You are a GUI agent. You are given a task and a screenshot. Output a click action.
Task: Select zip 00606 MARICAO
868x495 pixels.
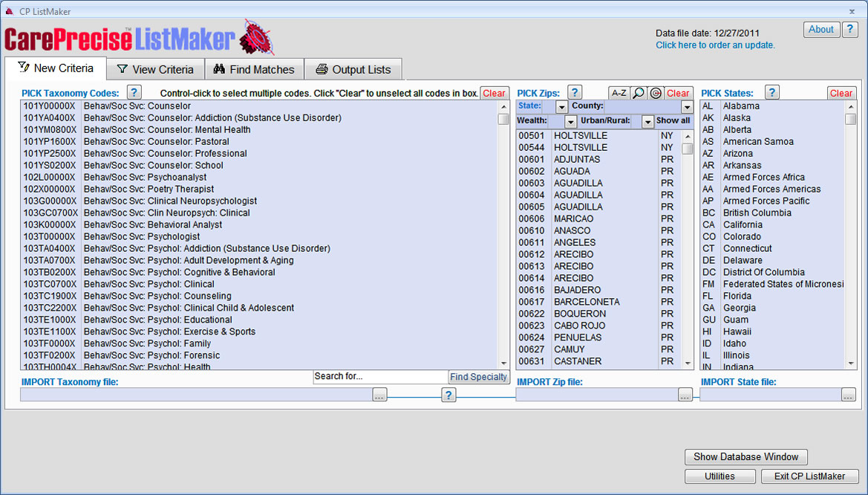point(599,219)
